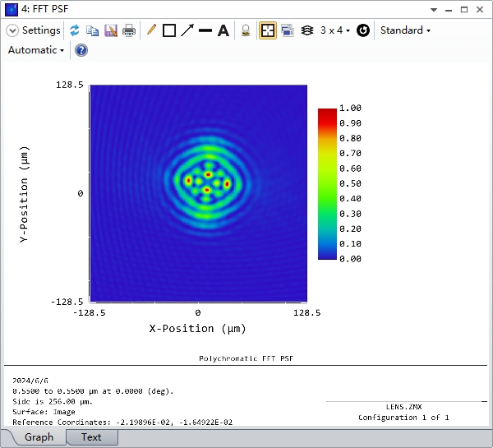Print the FFT PSF window
This screenshot has height=448, width=493.
click(x=129, y=31)
